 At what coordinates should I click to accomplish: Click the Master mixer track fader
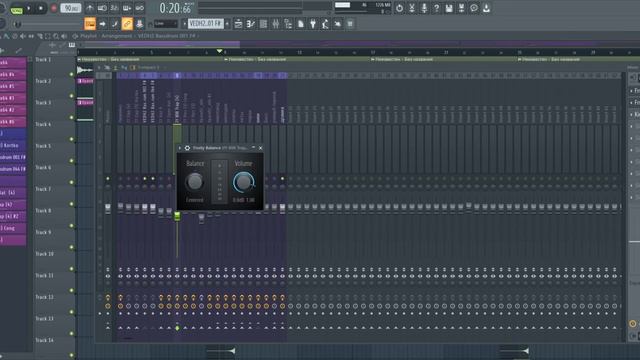[x=108, y=208]
